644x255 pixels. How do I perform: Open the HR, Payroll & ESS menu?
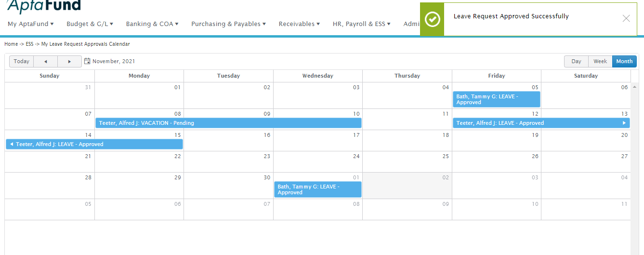click(x=361, y=24)
